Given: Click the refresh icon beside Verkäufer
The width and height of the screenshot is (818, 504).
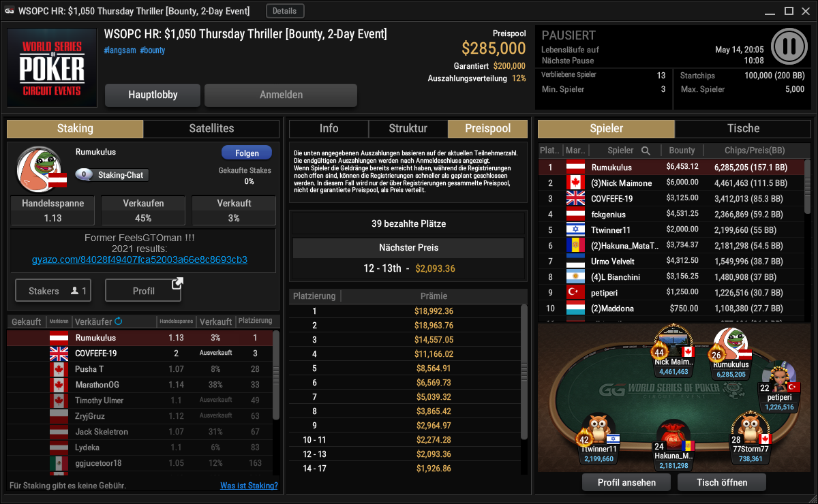Looking at the screenshot, I should (x=118, y=321).
